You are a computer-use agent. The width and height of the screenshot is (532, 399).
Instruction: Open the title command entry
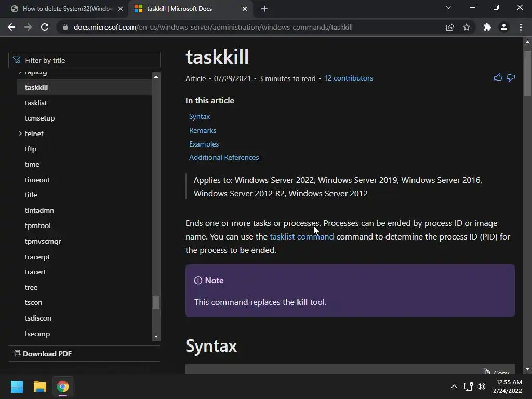pos(31,195)
